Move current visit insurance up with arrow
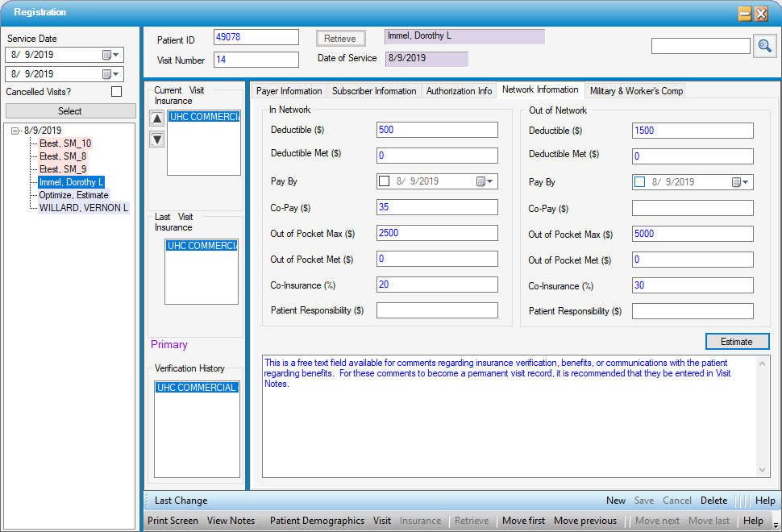782x532 pixels. tap(157, 119)
